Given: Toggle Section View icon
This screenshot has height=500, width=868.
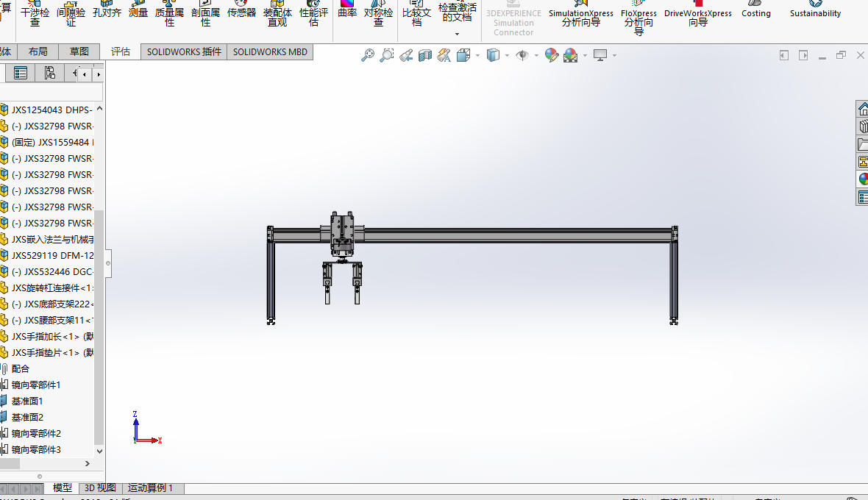Looking at the screenshot, I should [424, 55].
